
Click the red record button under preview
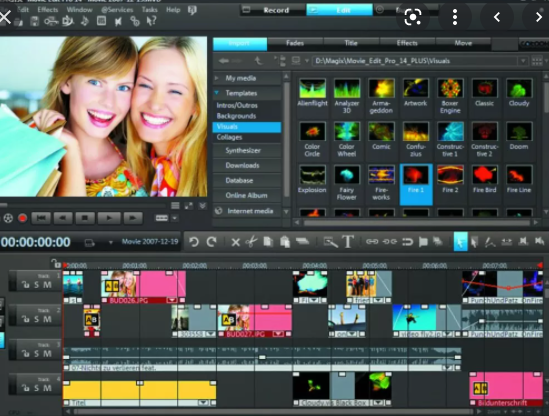(23, 218)
